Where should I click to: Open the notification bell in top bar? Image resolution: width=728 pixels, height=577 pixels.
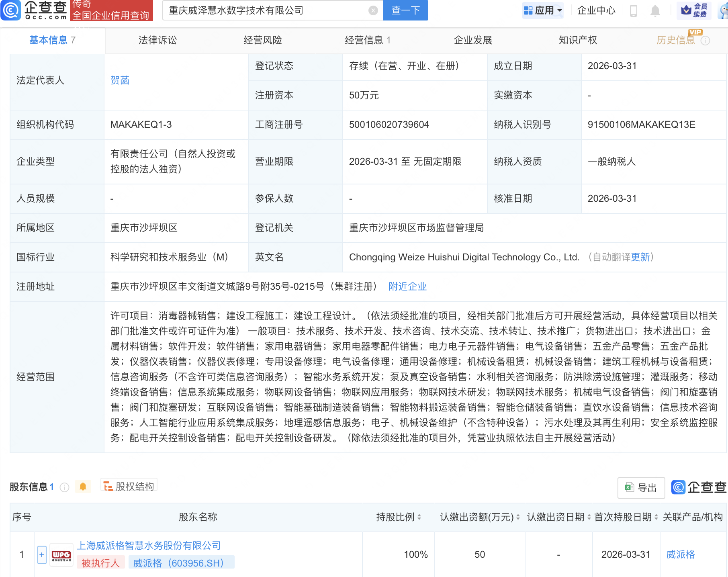[x=655, y=11]
